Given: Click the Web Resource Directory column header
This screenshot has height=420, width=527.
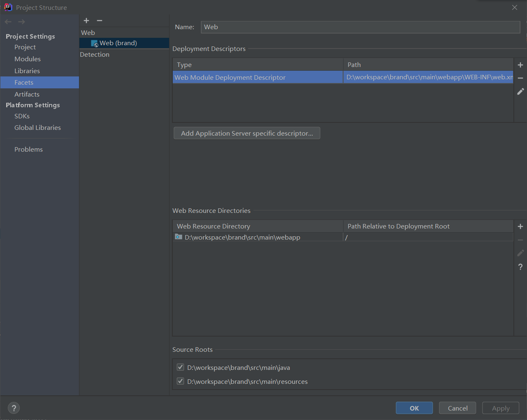Looking at the screenshot, I should point(258,226).
